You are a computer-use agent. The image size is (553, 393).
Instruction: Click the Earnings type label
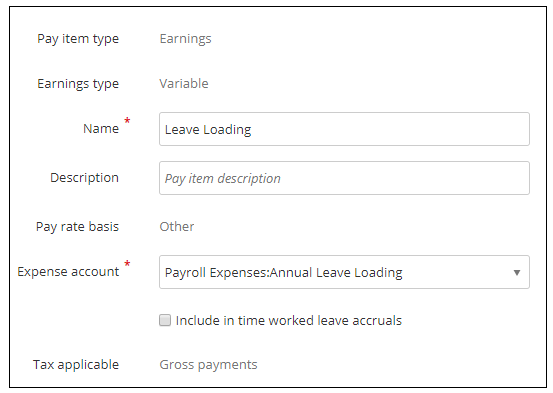[x=78, y=84]
